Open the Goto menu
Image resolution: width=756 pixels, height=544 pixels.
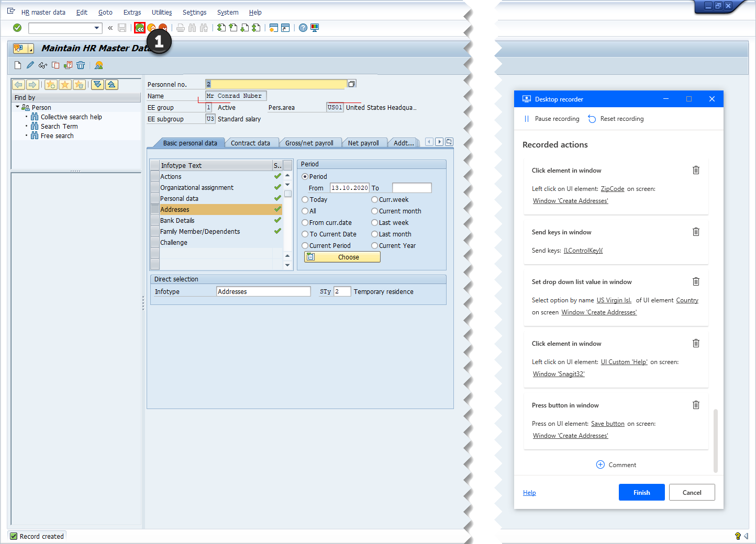coord(105,12)
